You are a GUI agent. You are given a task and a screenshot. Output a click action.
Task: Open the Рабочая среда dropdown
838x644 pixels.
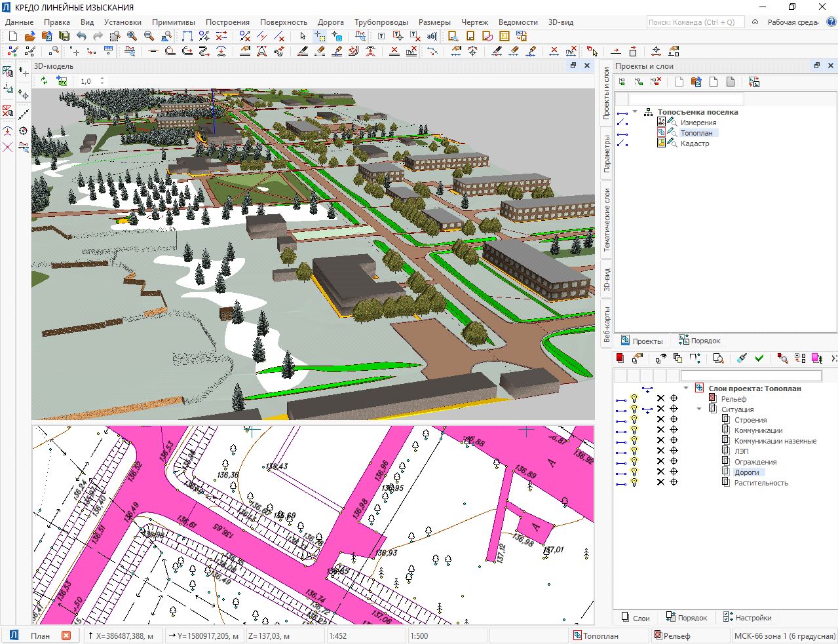pyautogui.click(x=793, y=22)
